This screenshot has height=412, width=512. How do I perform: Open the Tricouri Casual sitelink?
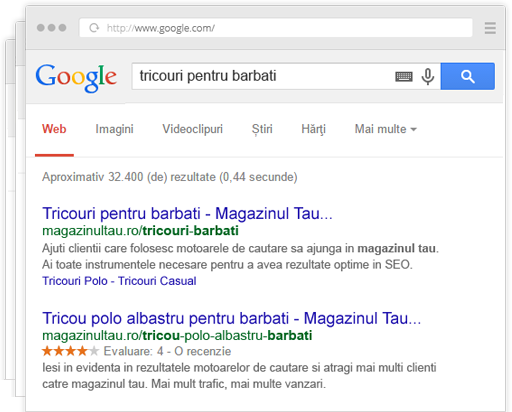[x=157, y=281]
